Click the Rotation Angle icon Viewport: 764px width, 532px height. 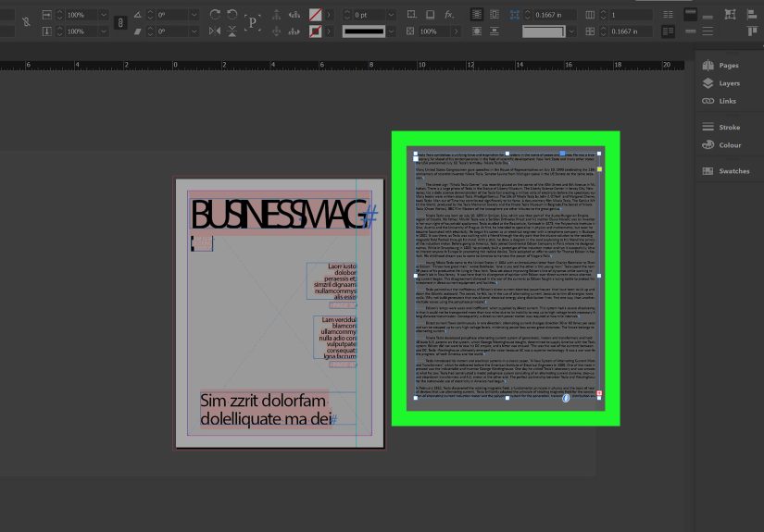(x=137, y=15)
